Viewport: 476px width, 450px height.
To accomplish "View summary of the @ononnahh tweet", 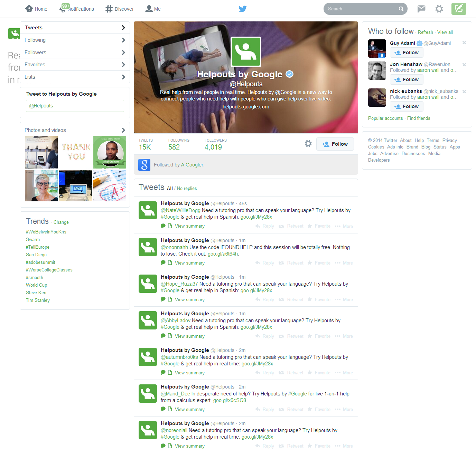I will click(x=190, y=263).
